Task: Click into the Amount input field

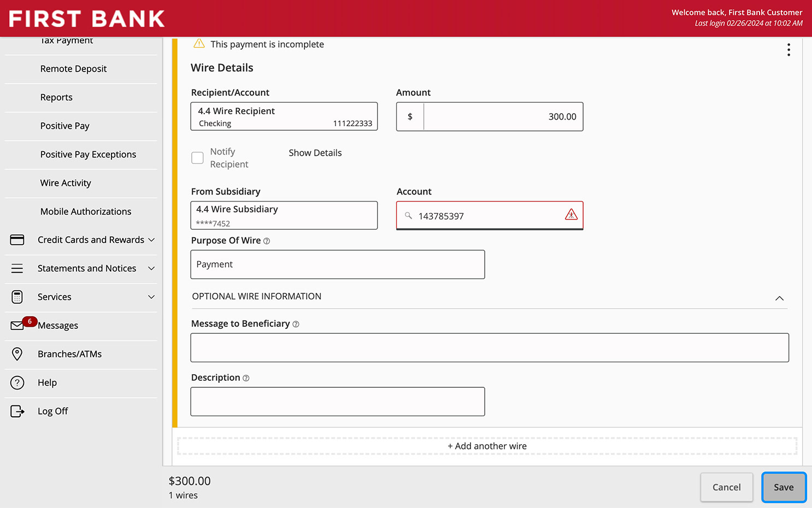Action: tap(503, 116)
